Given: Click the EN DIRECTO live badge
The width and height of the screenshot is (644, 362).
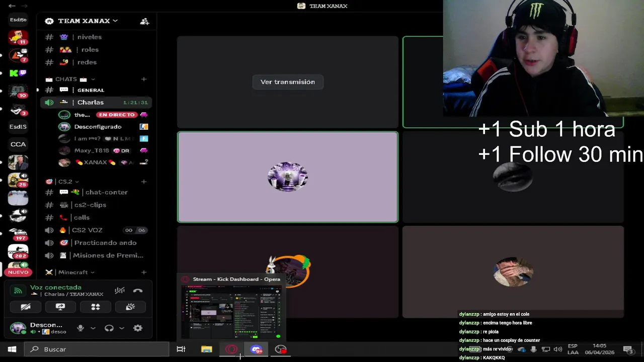Looking at the screenshot, I should 117,115.
